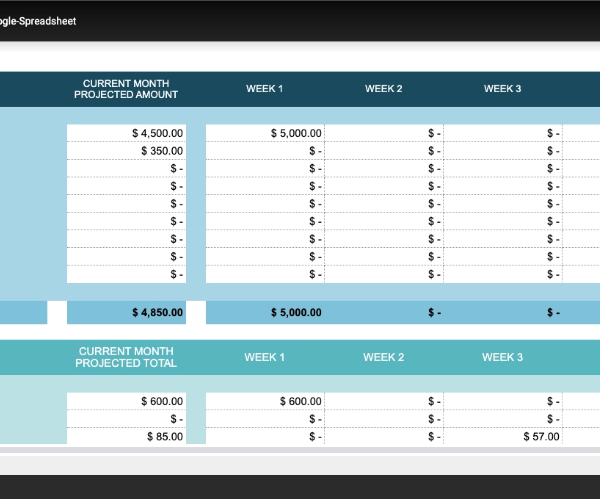Select the $85.00 projected total cell
600x499 pixels.
[x=127, y=436]
